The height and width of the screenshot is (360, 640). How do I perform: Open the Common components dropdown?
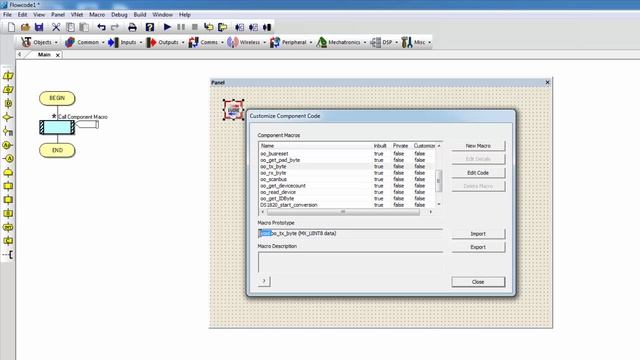click(84, 42)
